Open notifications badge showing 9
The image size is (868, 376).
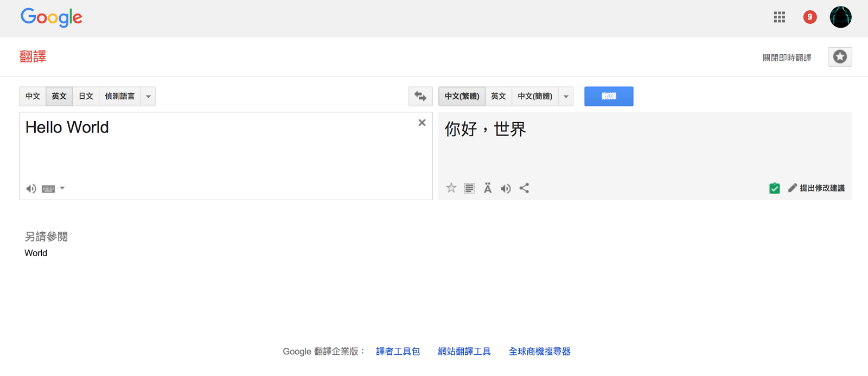pos(810,17)
